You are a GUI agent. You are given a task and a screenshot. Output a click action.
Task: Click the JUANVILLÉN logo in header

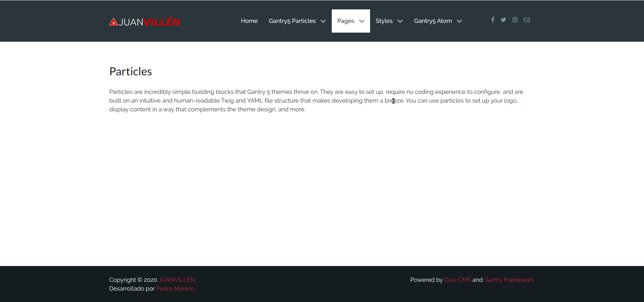[x=145, y=22]
